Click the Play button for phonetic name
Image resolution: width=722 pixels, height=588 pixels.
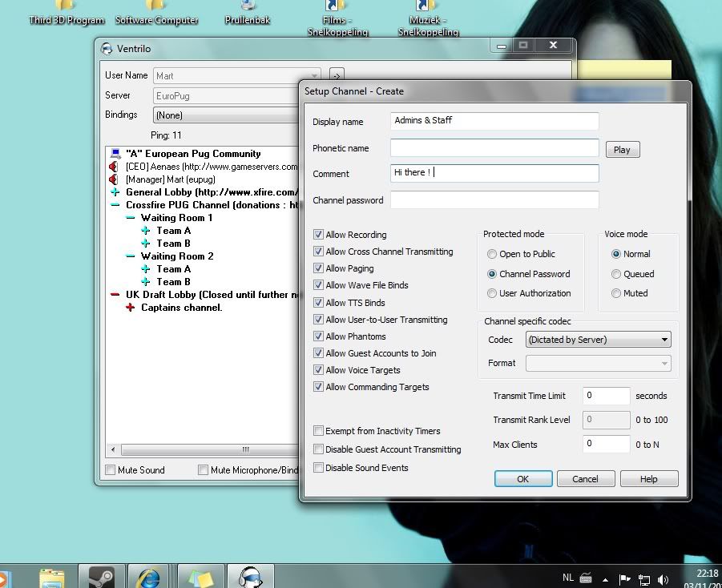[x=622, y=150]
